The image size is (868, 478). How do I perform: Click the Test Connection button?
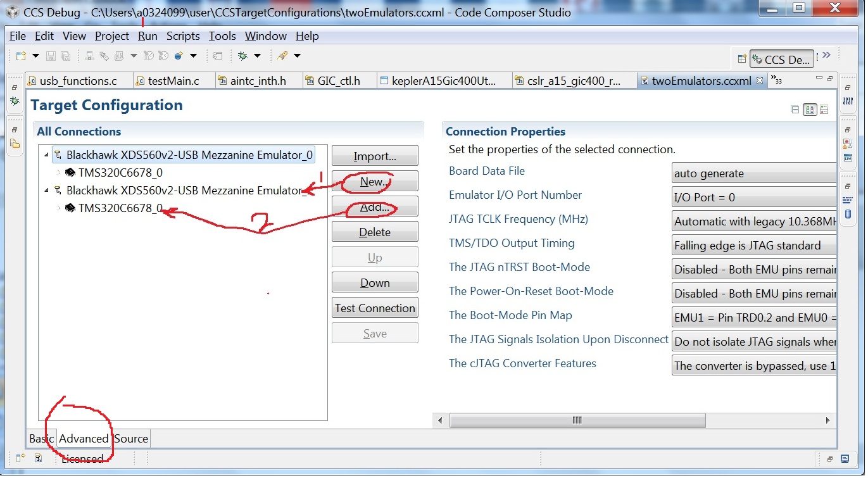click(x=375, y=308)
